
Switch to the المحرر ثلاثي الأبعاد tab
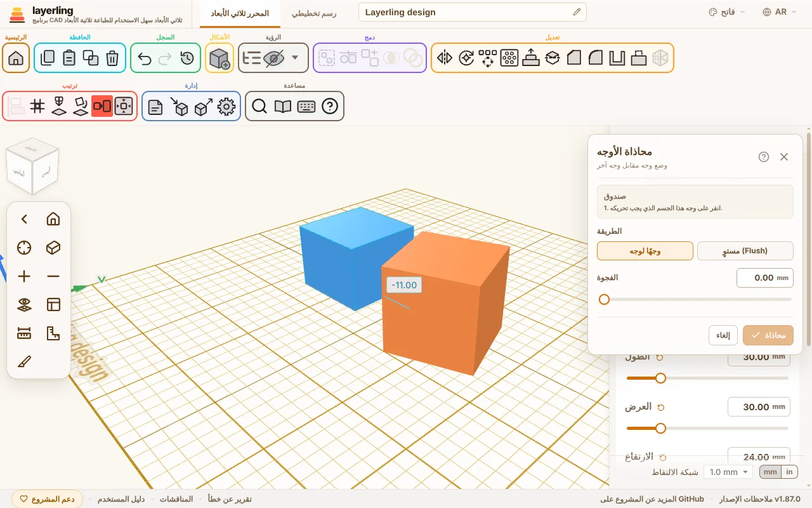tap(240, 13)
